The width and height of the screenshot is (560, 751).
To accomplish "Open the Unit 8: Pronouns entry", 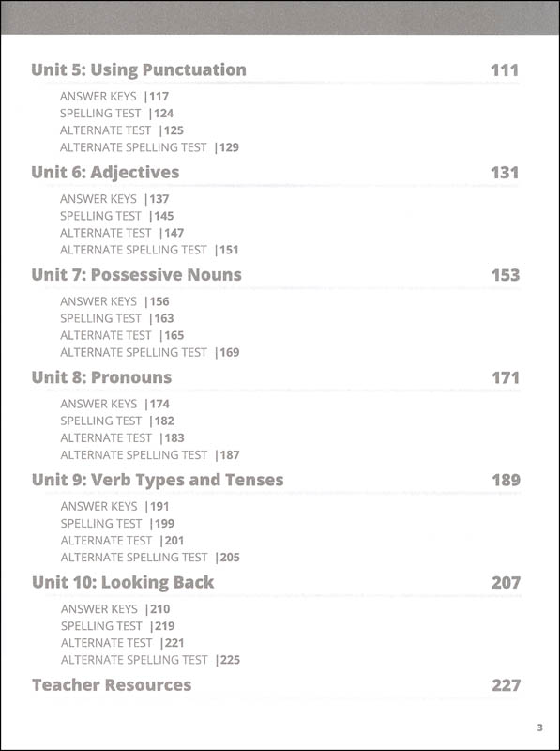I will 101,377.
